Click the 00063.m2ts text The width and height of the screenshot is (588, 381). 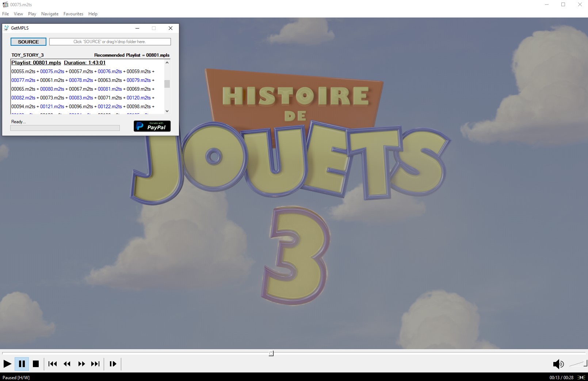(x=110, y=80)
